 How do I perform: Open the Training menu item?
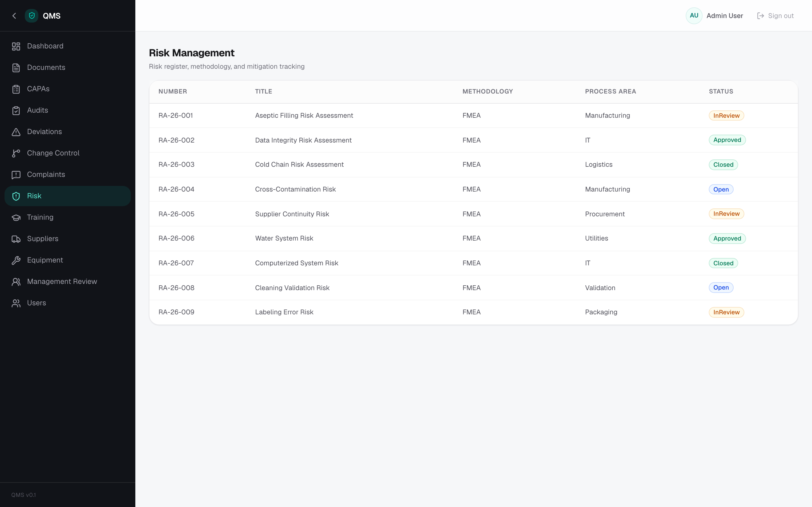tap(67, 217)
